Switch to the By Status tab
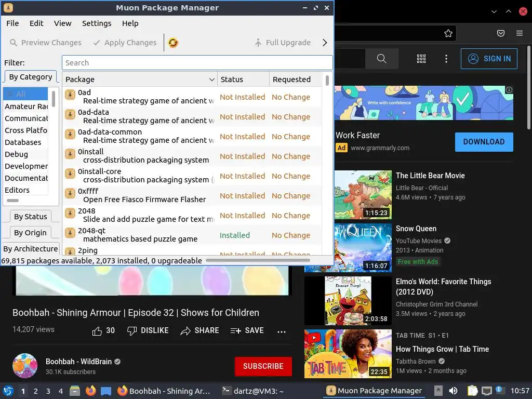This screenshot has width=532, height=399. tap(31, 217)
